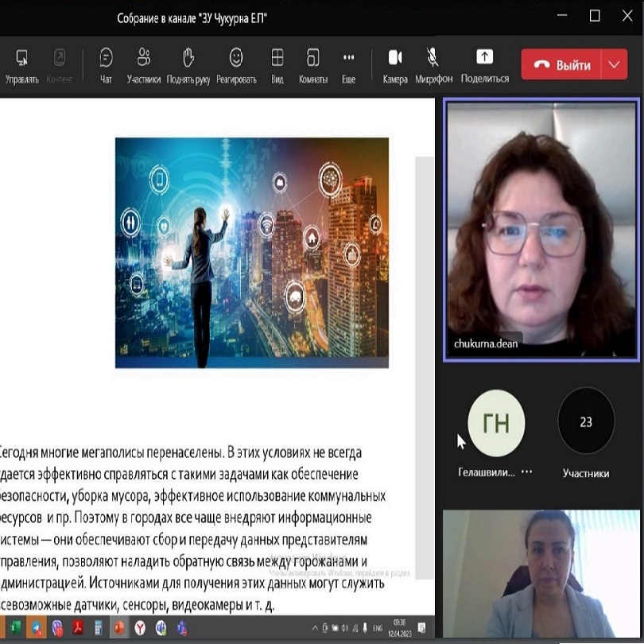Open the React (Реагировать) emoji menu
Screen dimensions: 644x644
coord(236,66)
